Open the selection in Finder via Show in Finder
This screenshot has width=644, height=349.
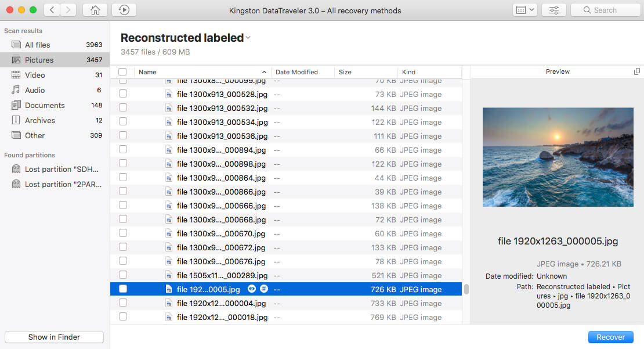click(53, 337)
